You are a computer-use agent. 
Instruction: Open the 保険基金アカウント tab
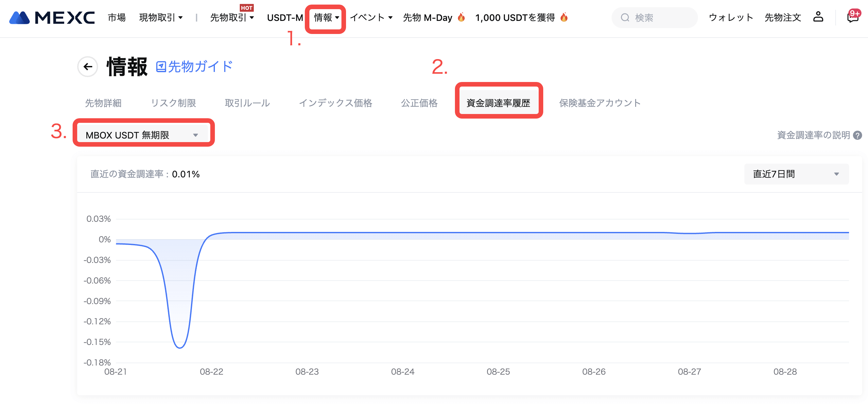tap(599, 103)
